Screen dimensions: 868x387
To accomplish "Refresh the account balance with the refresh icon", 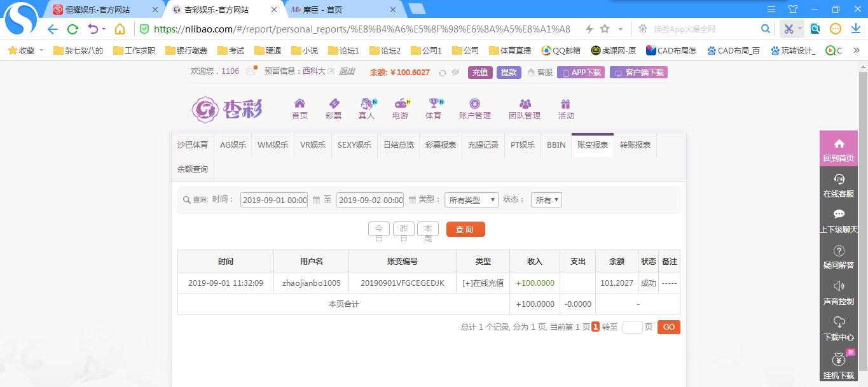I will [x=443, y=73].
